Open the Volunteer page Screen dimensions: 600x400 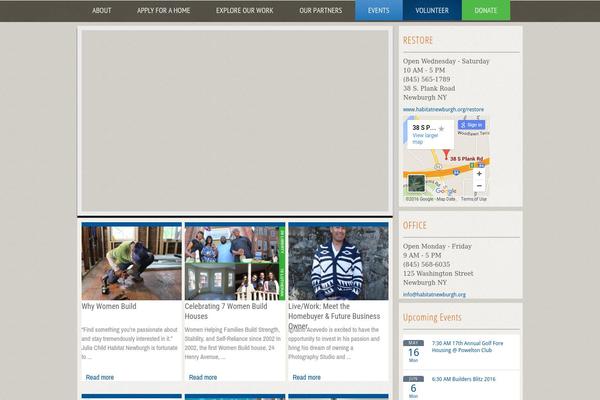coord(432,10)
